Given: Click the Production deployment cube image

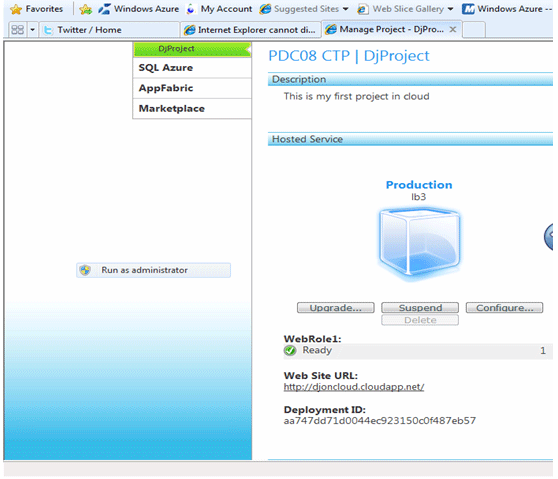Looking at the screenshot, I should click(419, 243).
